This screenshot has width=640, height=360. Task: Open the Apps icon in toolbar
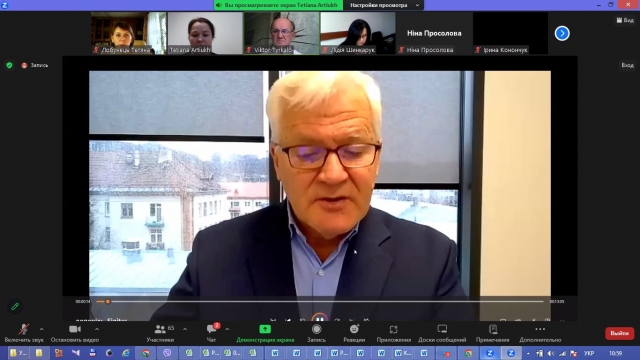click(393, 329)
